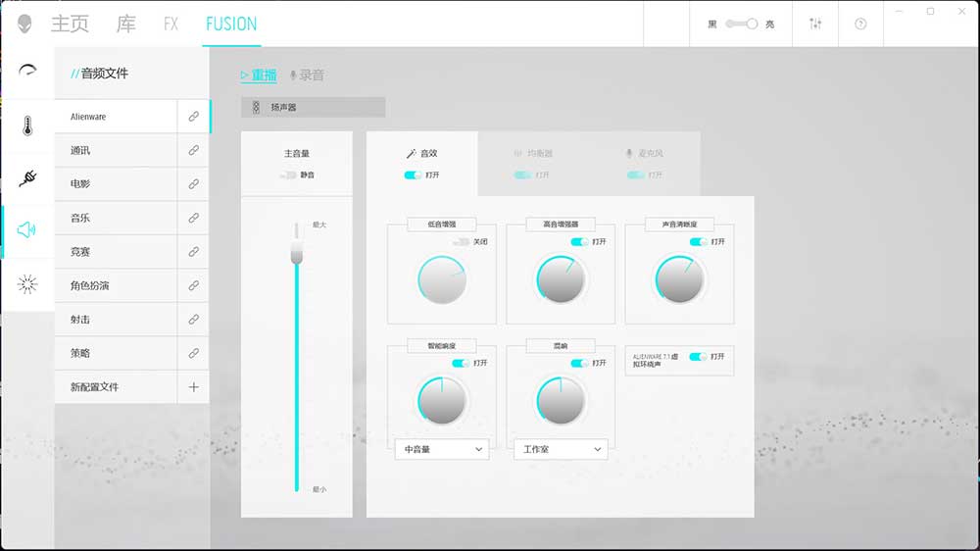Toggle the 均衡器 switch
Viewport: 980px width, 551px height.
[x=522, y=175]
